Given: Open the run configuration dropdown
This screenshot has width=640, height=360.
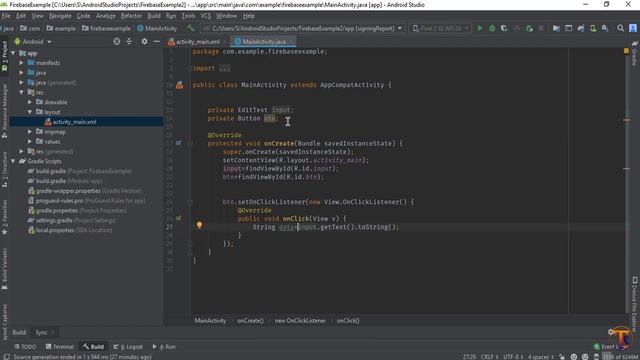Looking at the screenshot, I should click(x=302, y=28).
